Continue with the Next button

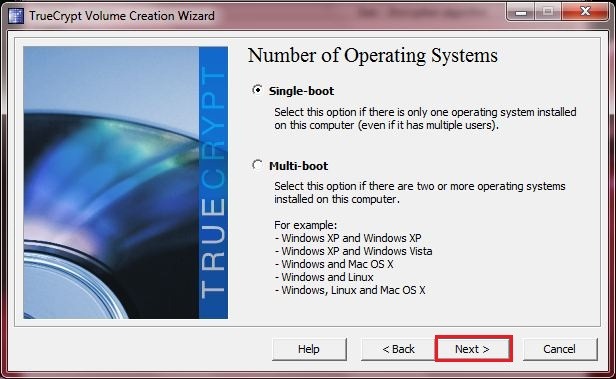[x=473, y=349]
